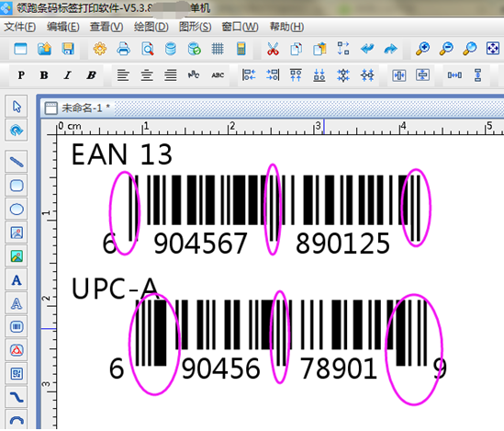This screenshot has height=431, width=504.
Task: Click the calculator icon
Action: pyautogui.click(x=241, y=49)
